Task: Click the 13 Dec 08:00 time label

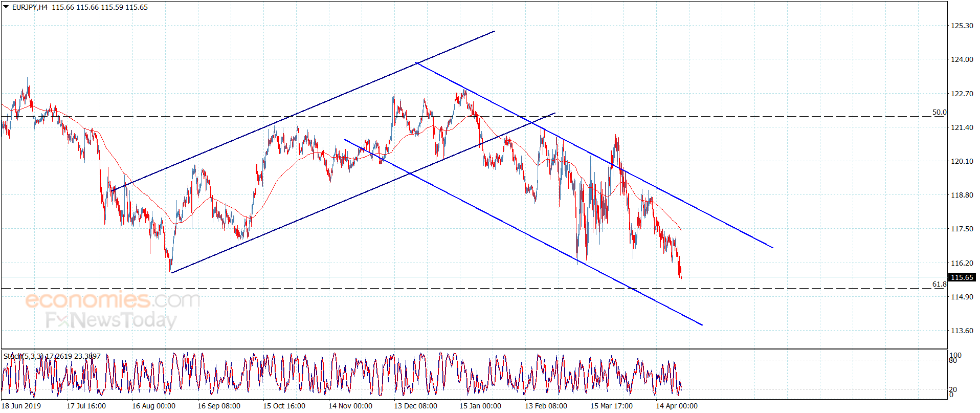Action: (x=415, y=406)
